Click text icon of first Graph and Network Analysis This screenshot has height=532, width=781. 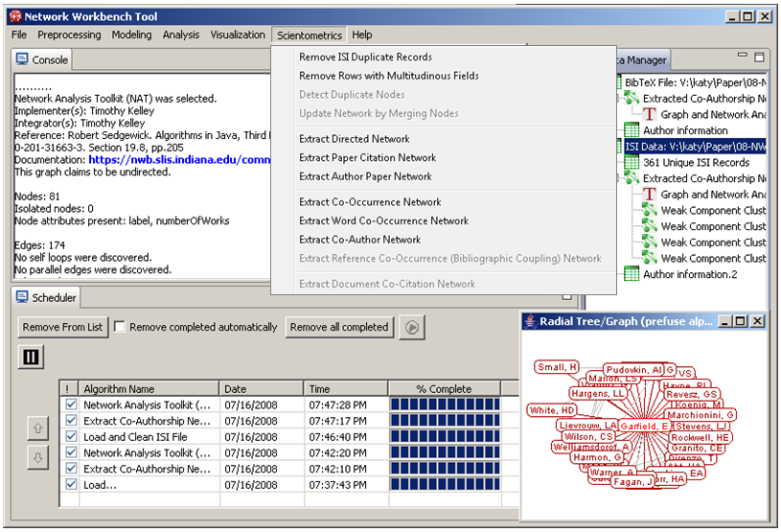(x=649, y=115)
